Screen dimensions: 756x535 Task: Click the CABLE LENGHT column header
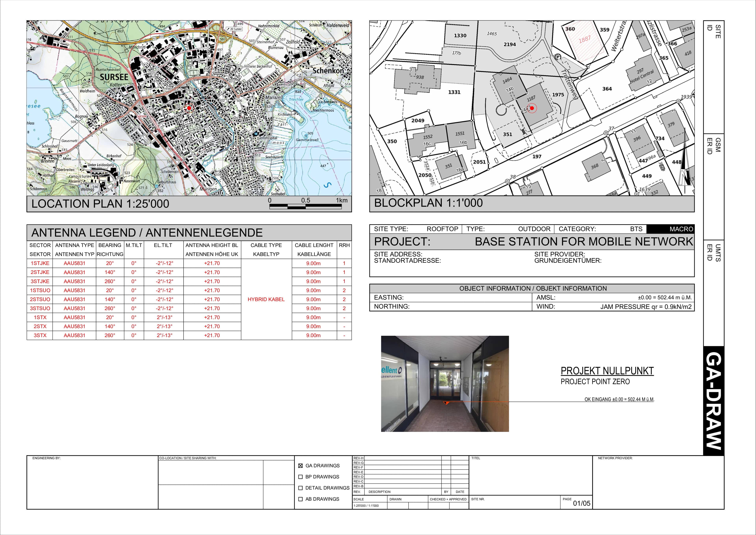[314, 245]
